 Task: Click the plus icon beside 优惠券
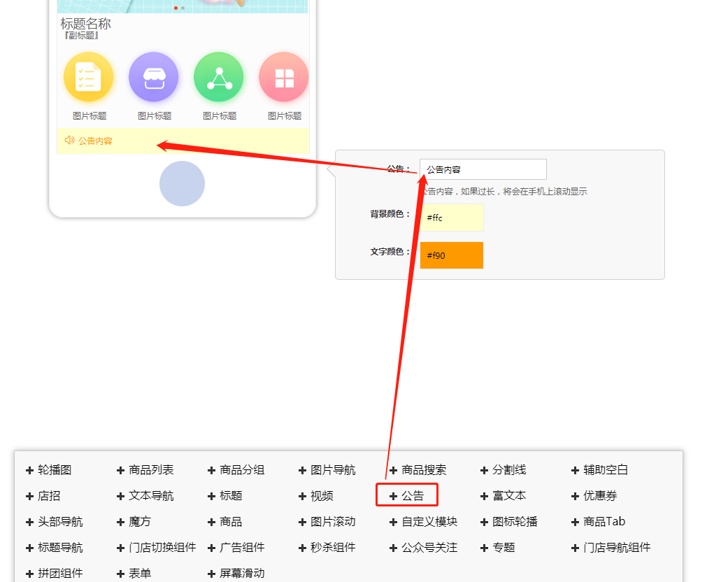point(576,496)
